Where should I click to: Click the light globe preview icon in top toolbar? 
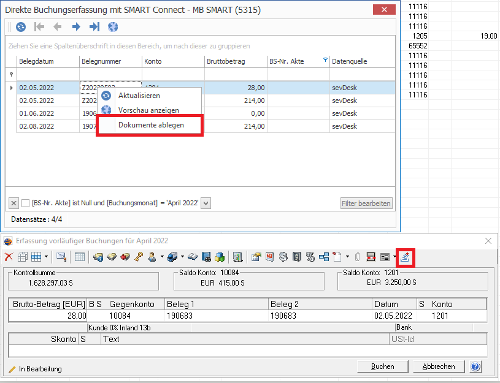(113, 27)
